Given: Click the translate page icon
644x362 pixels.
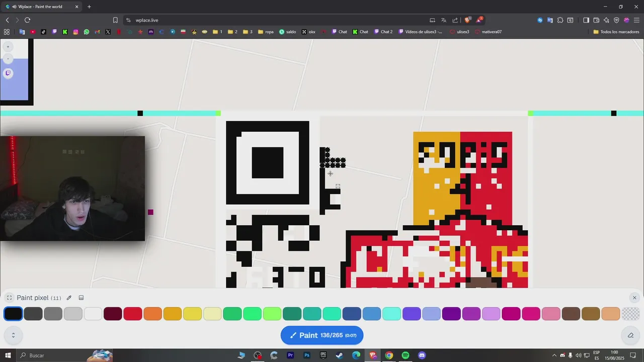Looking at the screenshot, I should pos(444,20).
